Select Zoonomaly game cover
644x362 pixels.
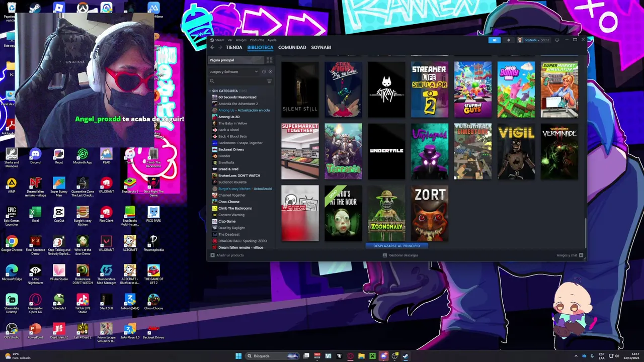click(386, 213)
